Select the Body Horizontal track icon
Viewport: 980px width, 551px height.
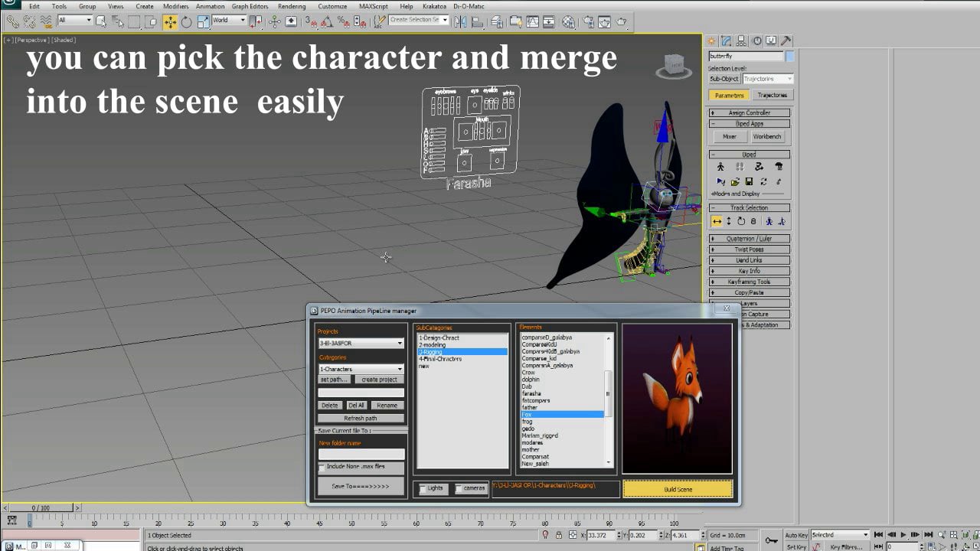coord(717,221)
